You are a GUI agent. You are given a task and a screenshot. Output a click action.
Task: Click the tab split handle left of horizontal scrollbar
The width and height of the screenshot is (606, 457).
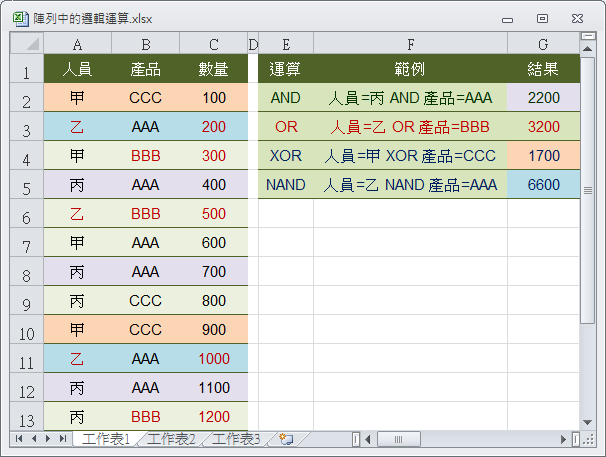356,439
